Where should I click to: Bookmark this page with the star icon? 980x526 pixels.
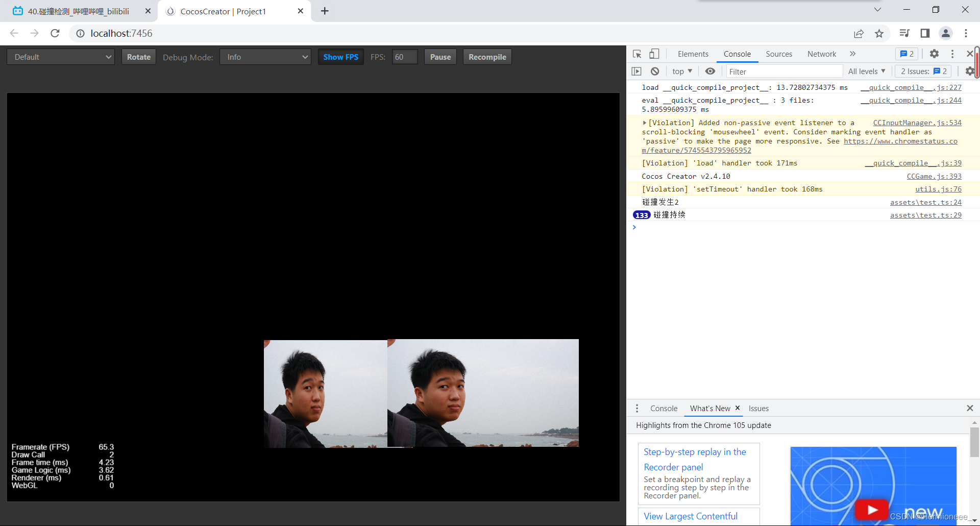[879, 33]
